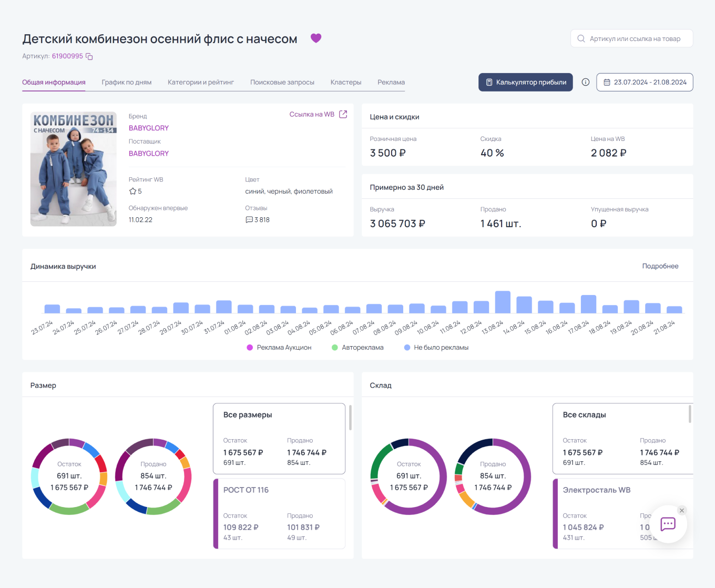Click the heart icon to favorite the product
The height and width of the screenshot is (588, 715).
(316, 38)
